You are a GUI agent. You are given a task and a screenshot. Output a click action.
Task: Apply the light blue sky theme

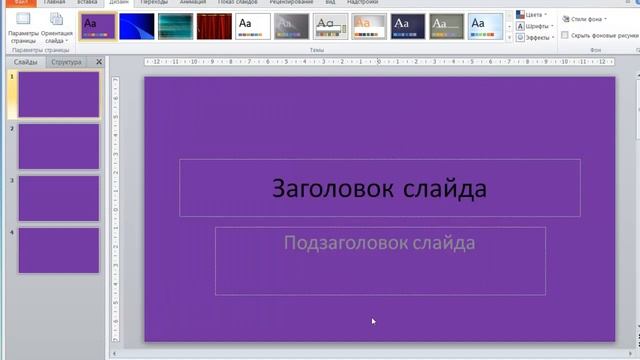coord(485,26)
